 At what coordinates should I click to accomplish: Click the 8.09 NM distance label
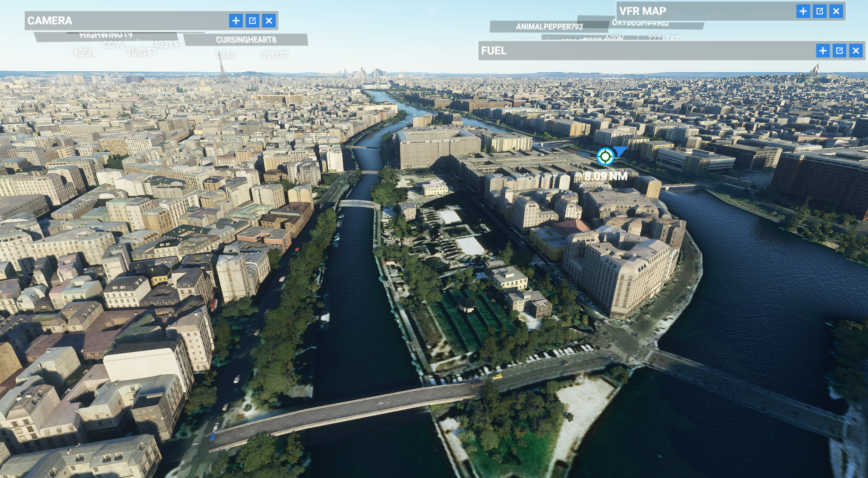click(606, 176)
